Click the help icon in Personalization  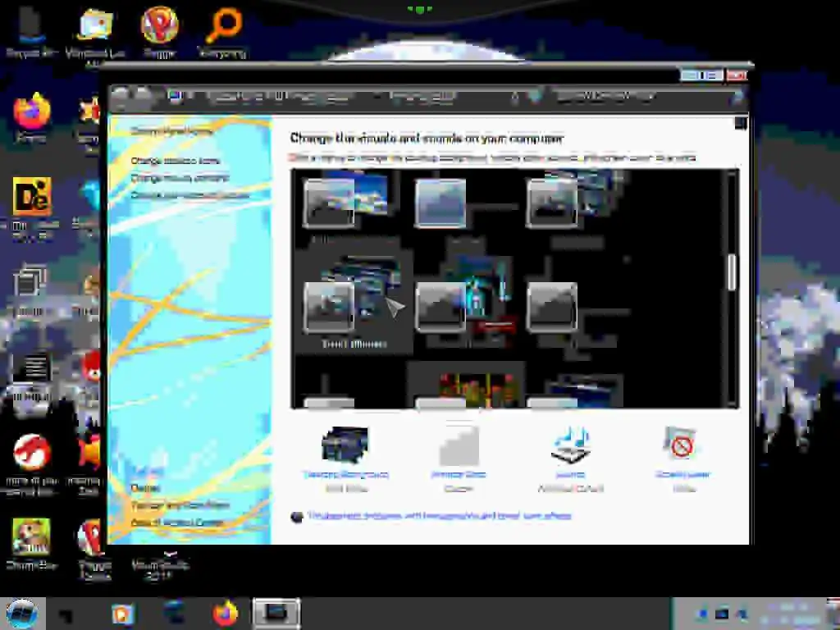pos(741,124)
